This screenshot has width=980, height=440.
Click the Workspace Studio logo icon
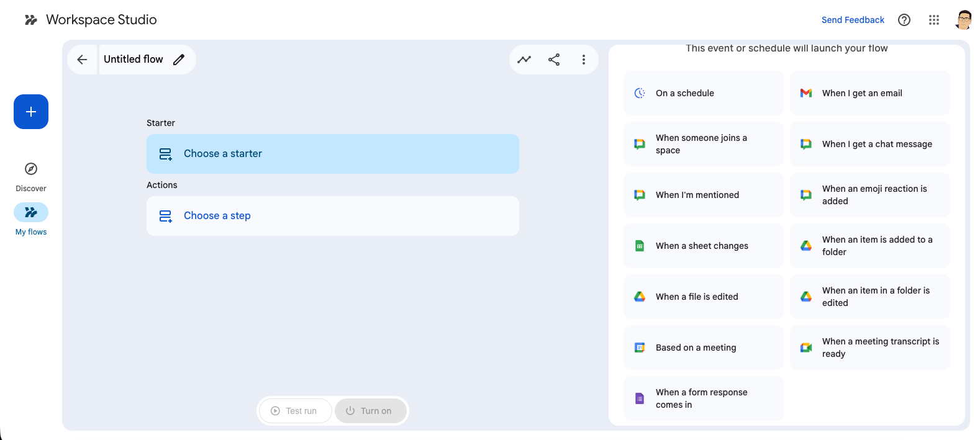31,20
